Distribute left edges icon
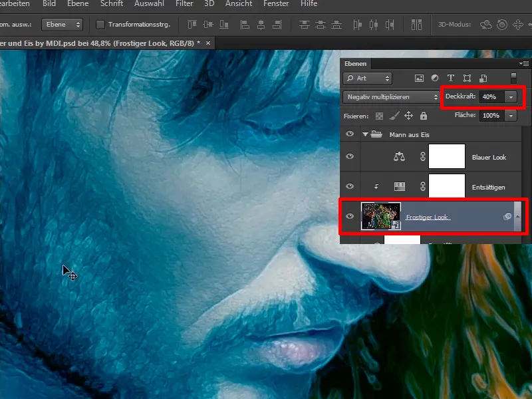Screen dimensions: 532x399 (x=357, y=25)
